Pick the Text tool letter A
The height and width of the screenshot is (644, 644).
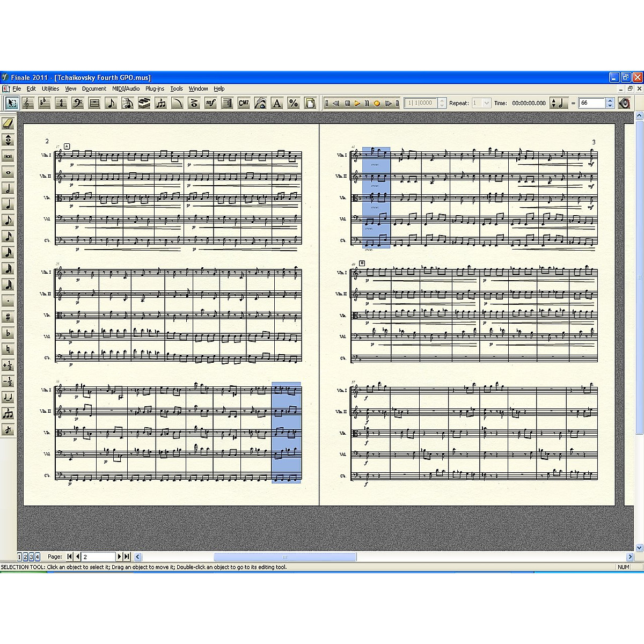pyautogui.click(x=277, y=103)
